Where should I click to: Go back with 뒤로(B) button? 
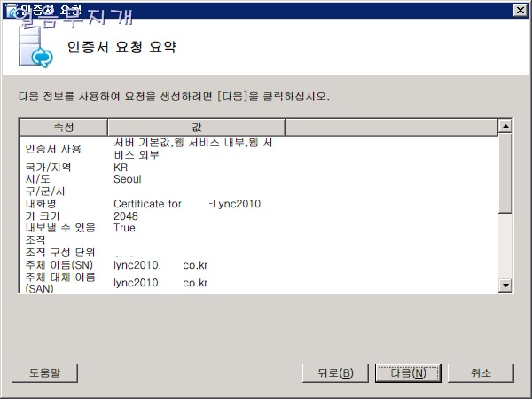click(x=335, y=373)
